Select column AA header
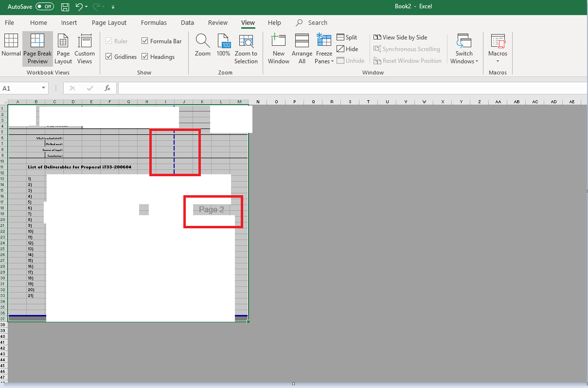Image resolution: width=588 pixels, height=388 pixels. coord(498,102)
